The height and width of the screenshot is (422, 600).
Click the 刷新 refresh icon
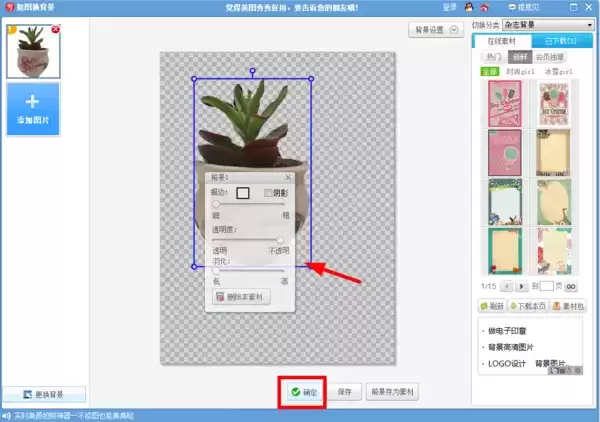coord(484,306)
